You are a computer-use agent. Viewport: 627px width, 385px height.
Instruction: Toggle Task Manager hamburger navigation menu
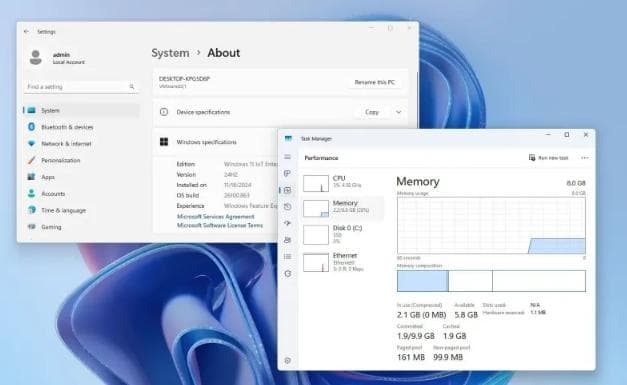(x=288, y=157)
